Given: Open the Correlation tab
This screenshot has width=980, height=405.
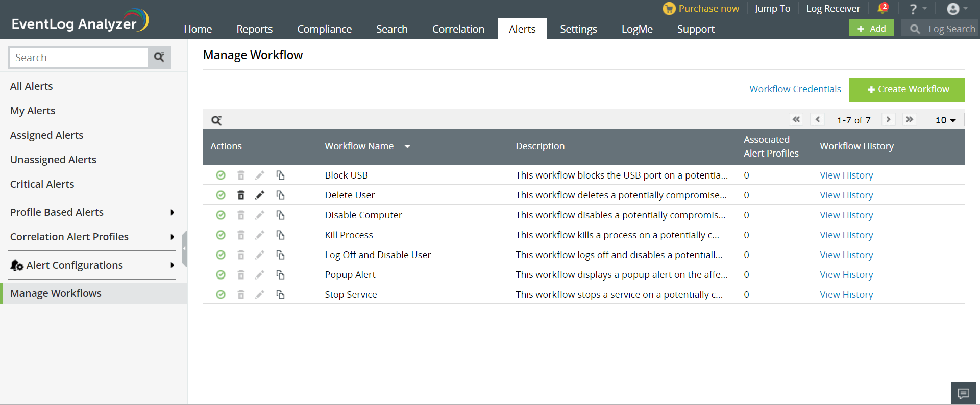Looking at the screenshot, I should click(458, 29).
